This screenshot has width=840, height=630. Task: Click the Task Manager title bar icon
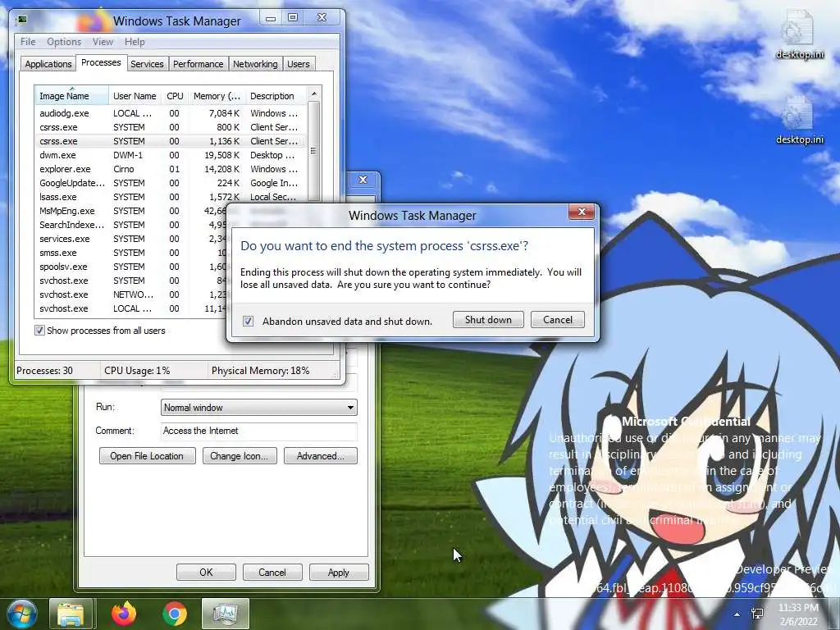(x=22, y=21)
